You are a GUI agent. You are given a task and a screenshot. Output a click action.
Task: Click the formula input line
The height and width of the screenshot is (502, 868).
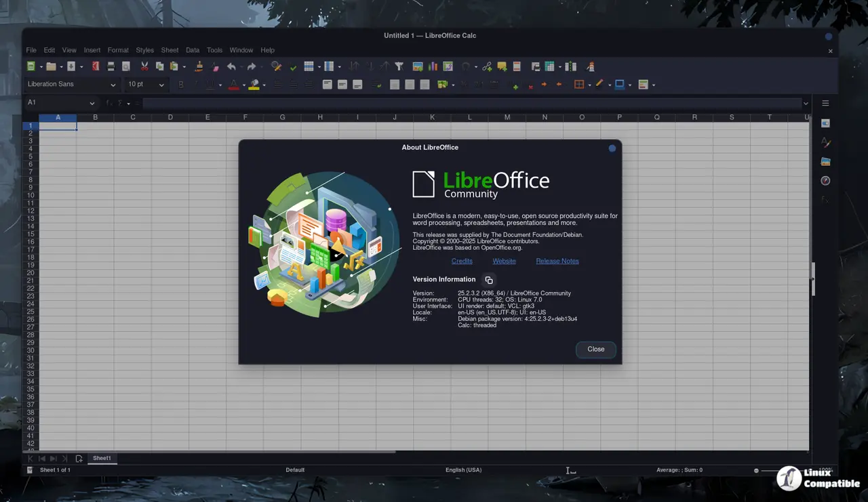[471, 104]
